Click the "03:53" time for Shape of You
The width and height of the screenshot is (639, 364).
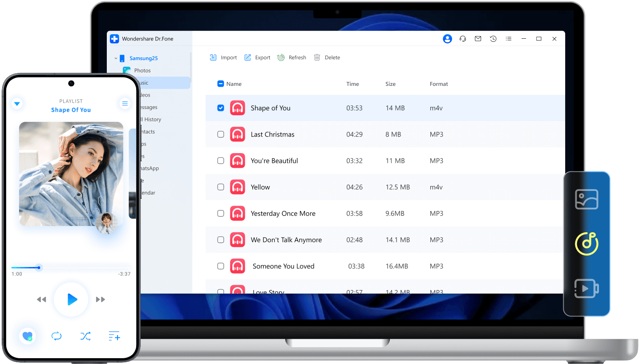pos(354,108)
